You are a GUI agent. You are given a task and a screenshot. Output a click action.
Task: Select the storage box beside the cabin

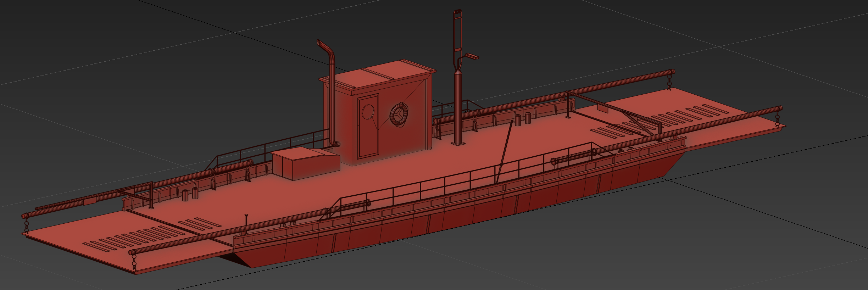point(305,163)
